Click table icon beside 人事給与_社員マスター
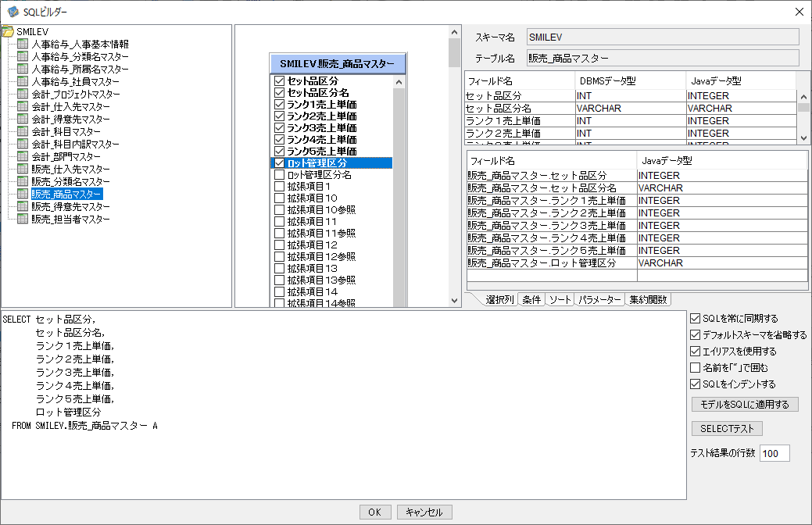The width and height of the screenshot is (812, 525). (x=23, y=81)
